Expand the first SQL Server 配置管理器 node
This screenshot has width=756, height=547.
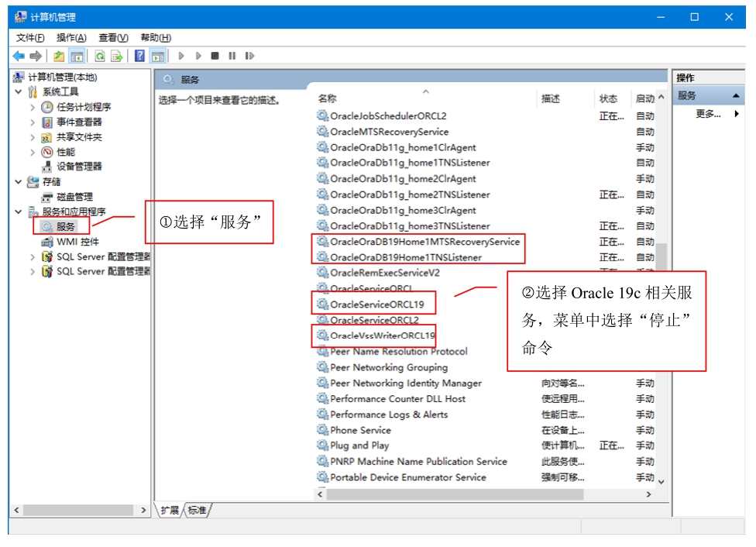point(33,256)
